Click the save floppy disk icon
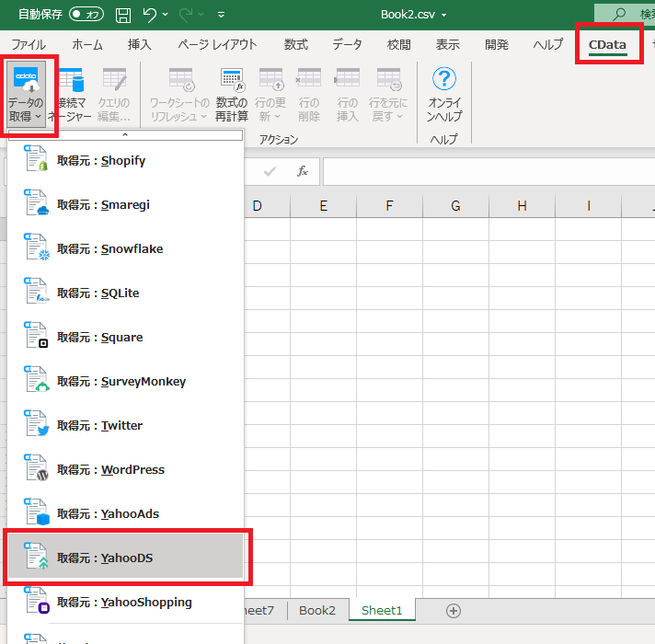Viewport: 655px width, 644px height. tap(123, 15)
